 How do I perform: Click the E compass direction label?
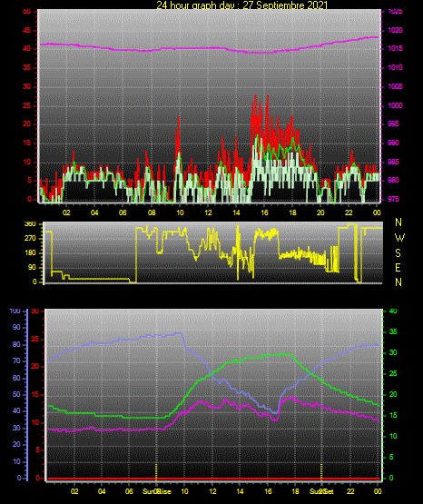(x=398, y=268)
